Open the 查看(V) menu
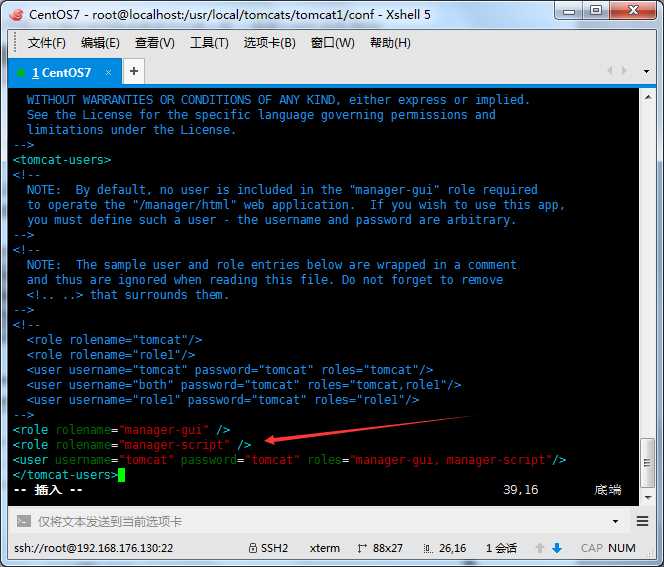Viewport: 664px width, 567px height. [x=155, y=43]
